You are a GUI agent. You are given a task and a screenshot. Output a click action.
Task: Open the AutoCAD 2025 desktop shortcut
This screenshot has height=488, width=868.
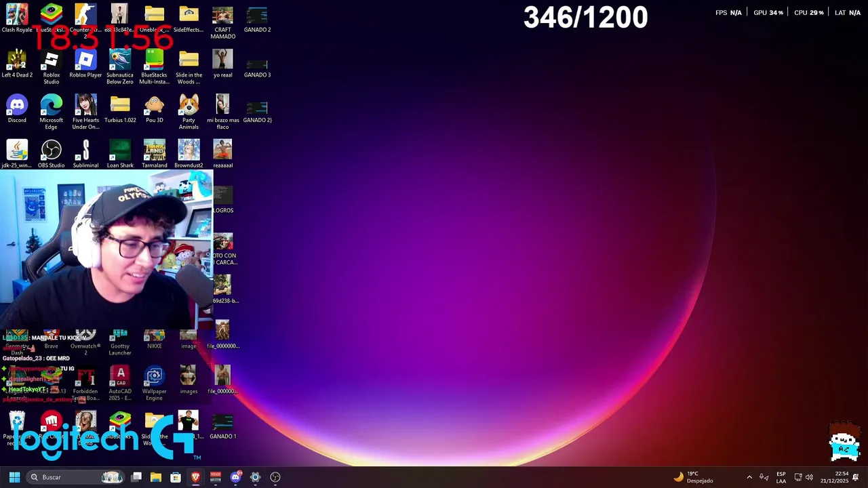coord(120,384)
